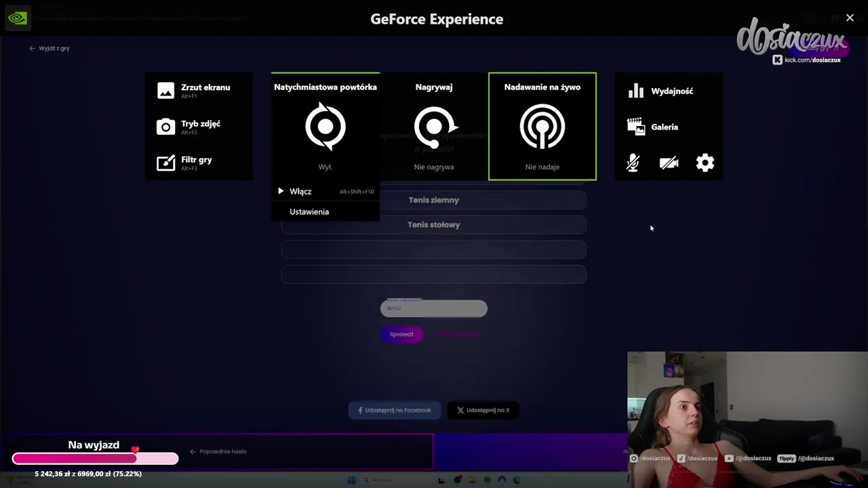Open the File Explorer taskbar icon
Image resolution: width=868 pixels, height=488 pixels.
[472, 480]
